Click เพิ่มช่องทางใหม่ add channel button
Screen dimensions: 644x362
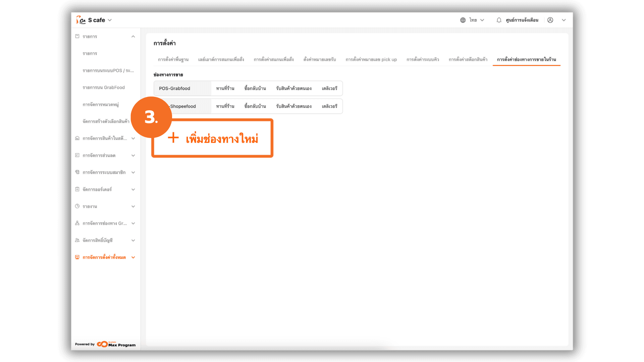212,138
